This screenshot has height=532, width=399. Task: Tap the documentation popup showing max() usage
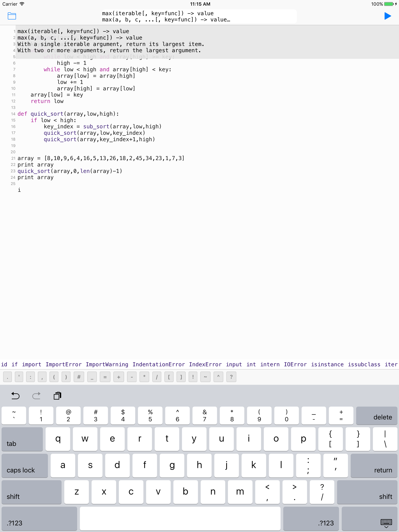point(199,16)
